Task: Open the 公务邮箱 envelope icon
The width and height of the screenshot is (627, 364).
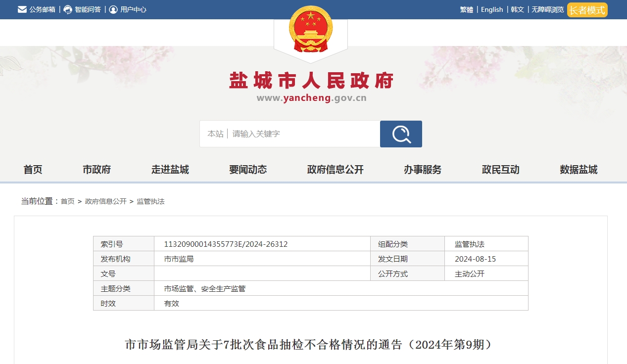Action: pyautogui.click(x=22, y=9)
